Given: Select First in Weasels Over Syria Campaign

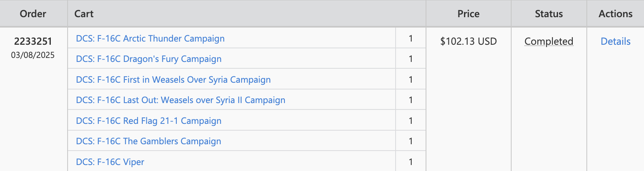Looking at the screenshot, I should (173, 80).
